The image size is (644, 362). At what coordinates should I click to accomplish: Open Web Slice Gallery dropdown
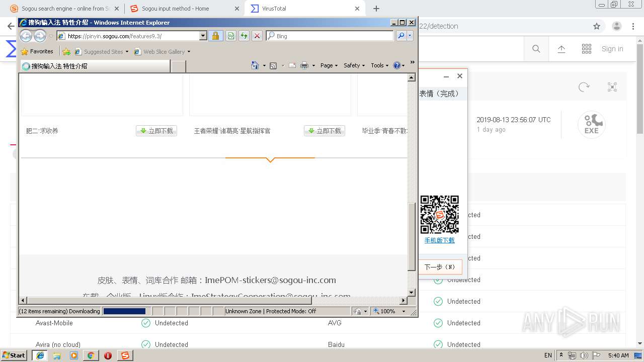pyautogui.click(x=162, y=51)
